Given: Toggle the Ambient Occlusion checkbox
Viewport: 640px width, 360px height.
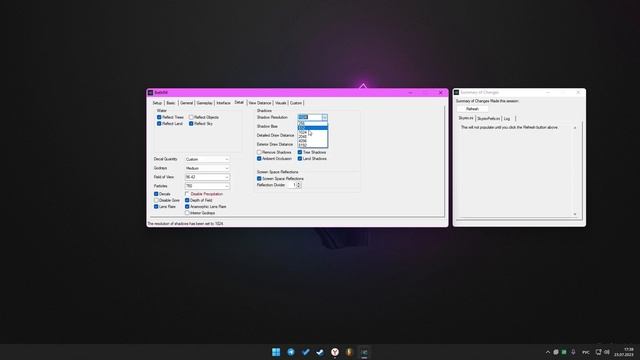Looking at the screenshot, I should click(259, 158).
